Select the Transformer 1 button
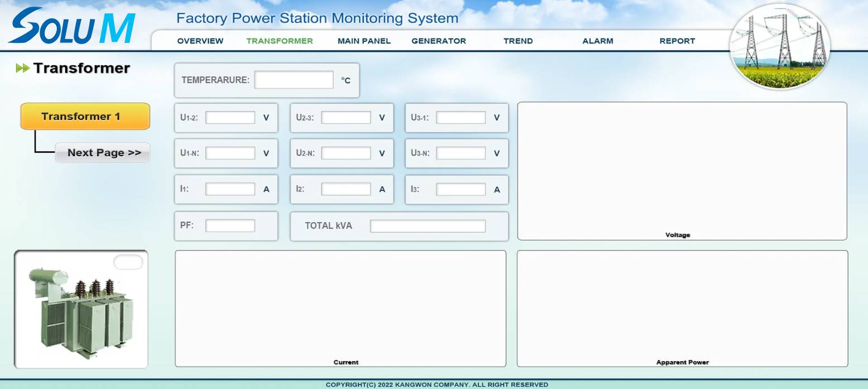 click(85, 116)
